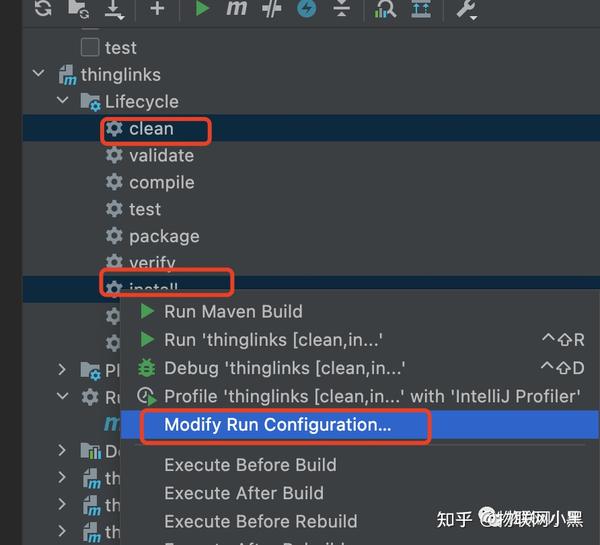Screen dimensions: 600x545
Task: Collapse all tree nodes icon
Action: coord(342,8)
